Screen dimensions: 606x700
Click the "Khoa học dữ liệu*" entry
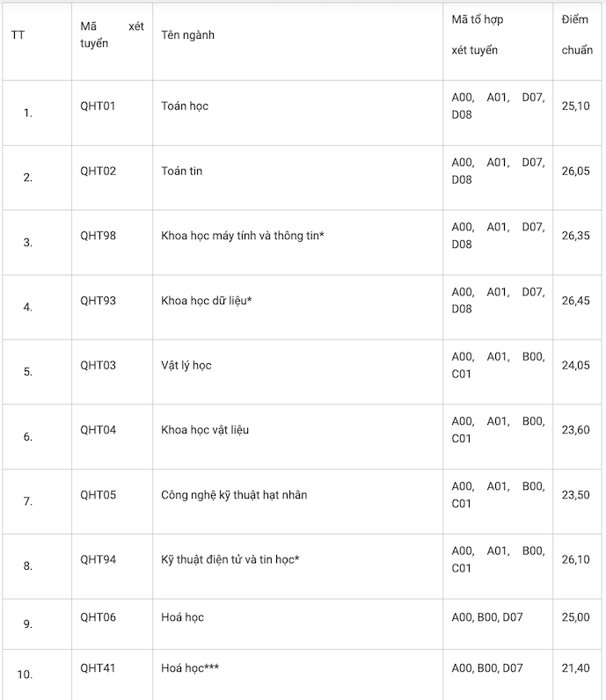pyautogui.click(x=207, y=301)
